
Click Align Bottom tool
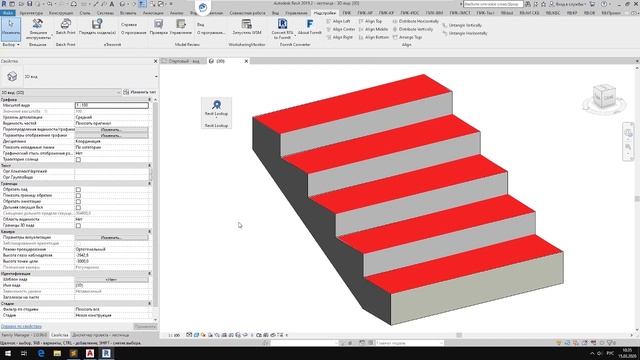click(373, 37)
